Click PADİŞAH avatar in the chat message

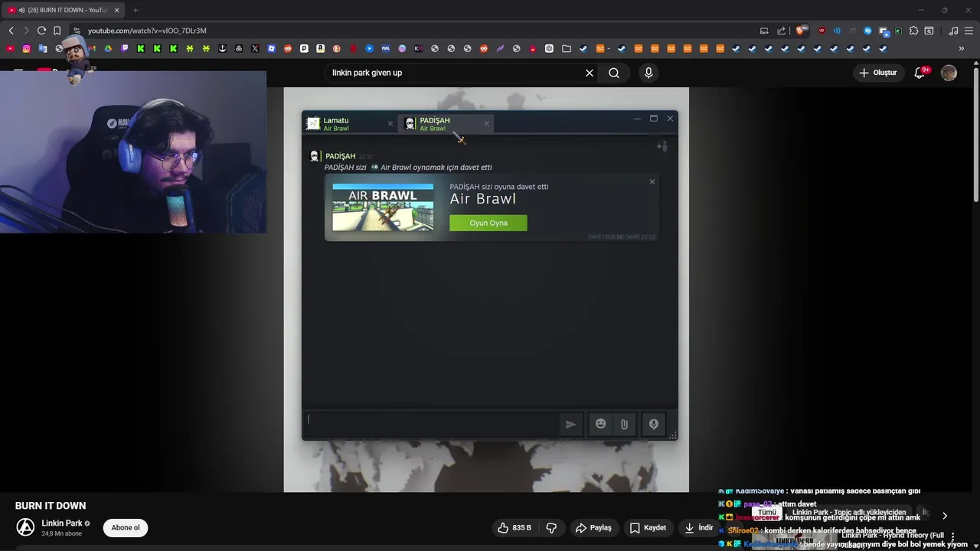coord(314,156)
